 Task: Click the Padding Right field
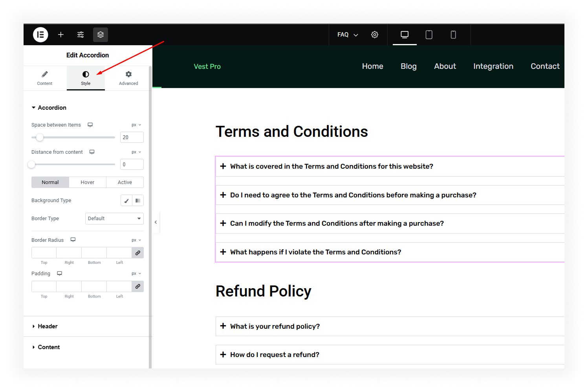tap(69, 286)
